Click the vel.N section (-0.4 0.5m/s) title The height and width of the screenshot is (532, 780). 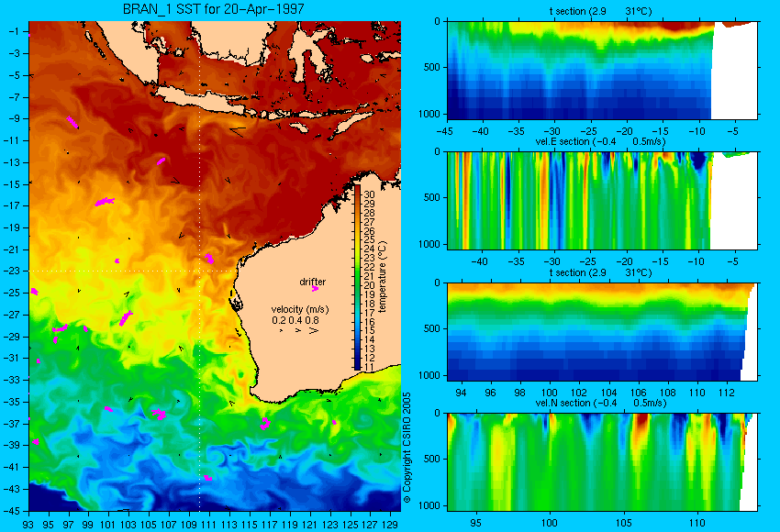click(x=600, y=403)
